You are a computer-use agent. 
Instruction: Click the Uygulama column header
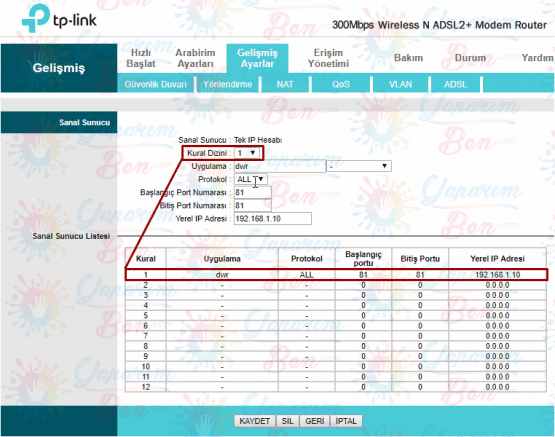click(x=222, y=259)
